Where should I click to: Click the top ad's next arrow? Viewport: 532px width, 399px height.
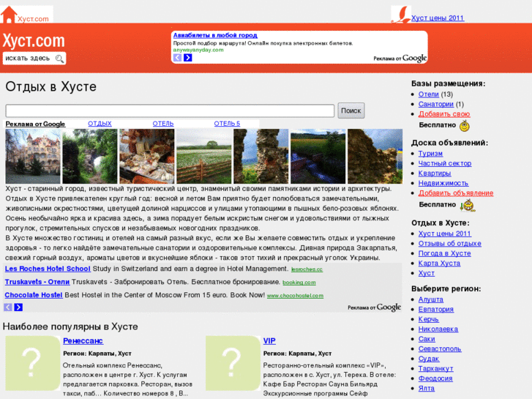click(187, 58)
